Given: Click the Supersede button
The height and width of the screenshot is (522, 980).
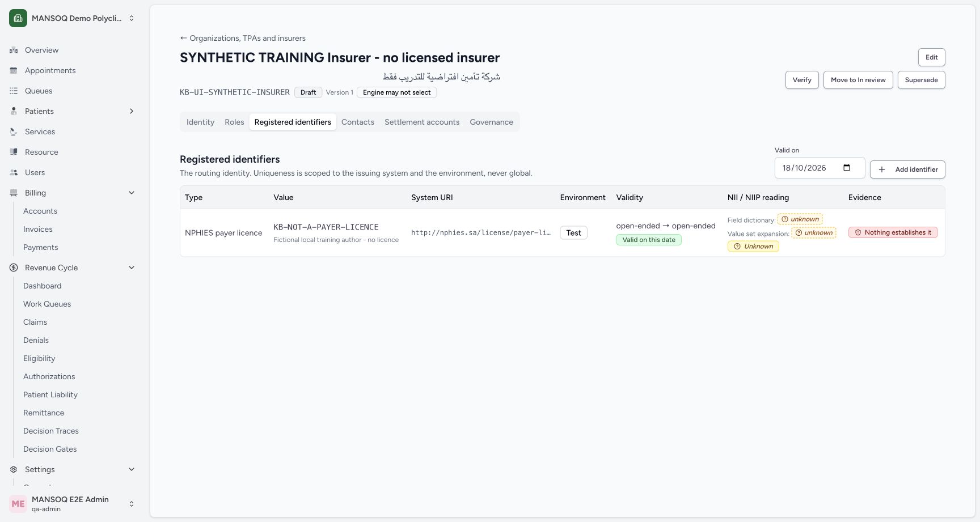Looking at the screenshot, I should coord(922,80).
